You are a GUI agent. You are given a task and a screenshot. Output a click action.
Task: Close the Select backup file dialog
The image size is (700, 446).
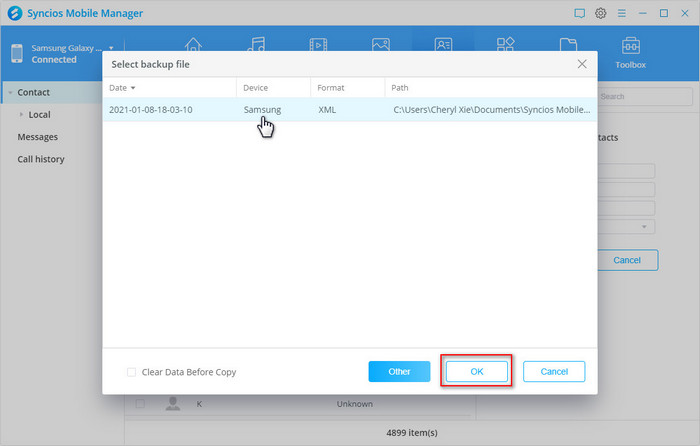[582, 64]
